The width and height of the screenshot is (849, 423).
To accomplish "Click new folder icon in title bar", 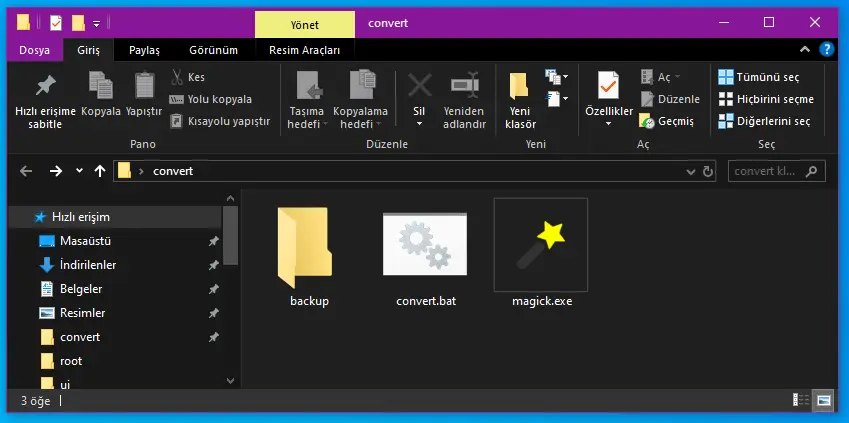I will click(79, 23).
